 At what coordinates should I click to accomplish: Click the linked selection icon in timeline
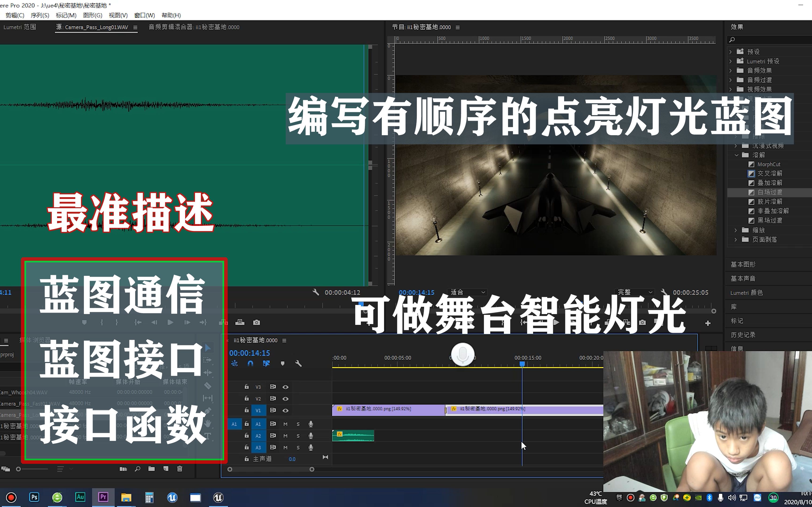pos(266,364)
